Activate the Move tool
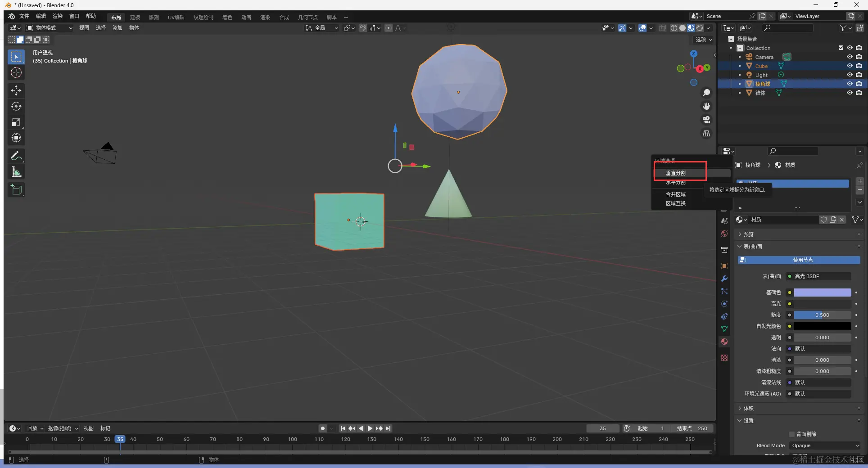The width and height of the screenshot is (868, 468). [x=16, y=90]
